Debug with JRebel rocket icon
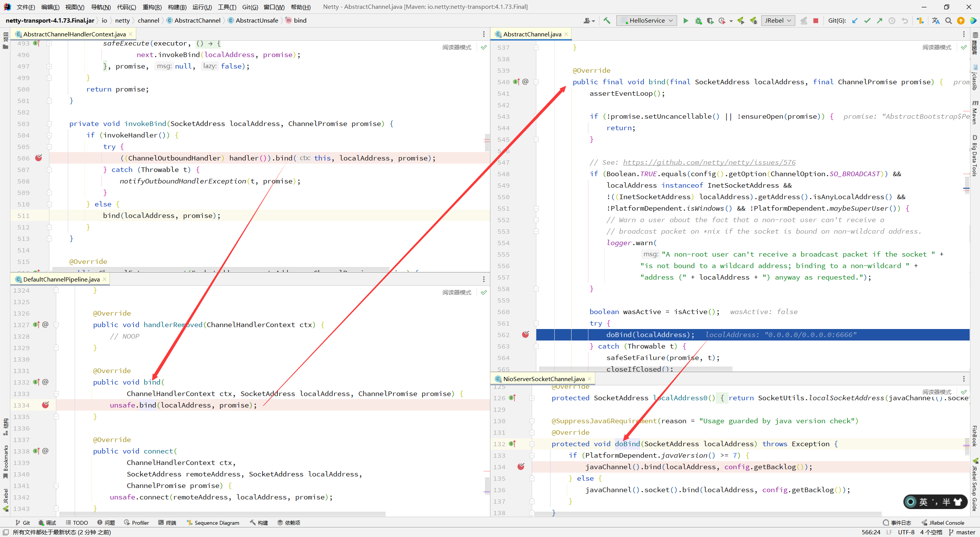This screenshot has height=537, width=980. [753, 21]
